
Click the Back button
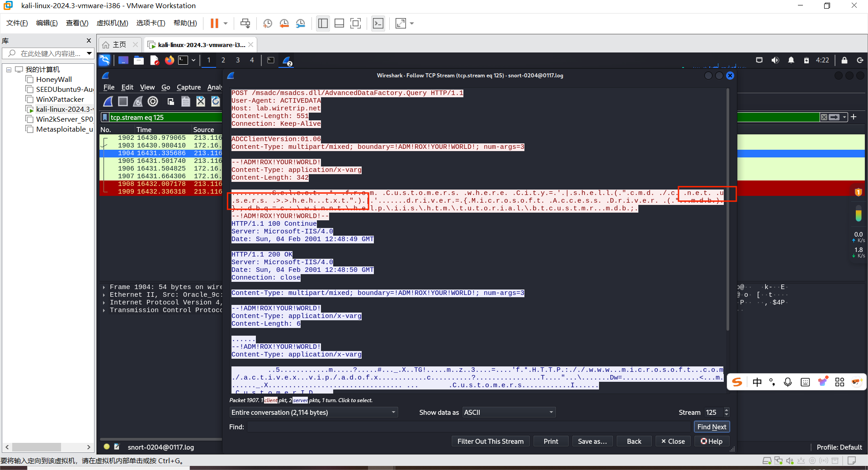coord(634,442)
